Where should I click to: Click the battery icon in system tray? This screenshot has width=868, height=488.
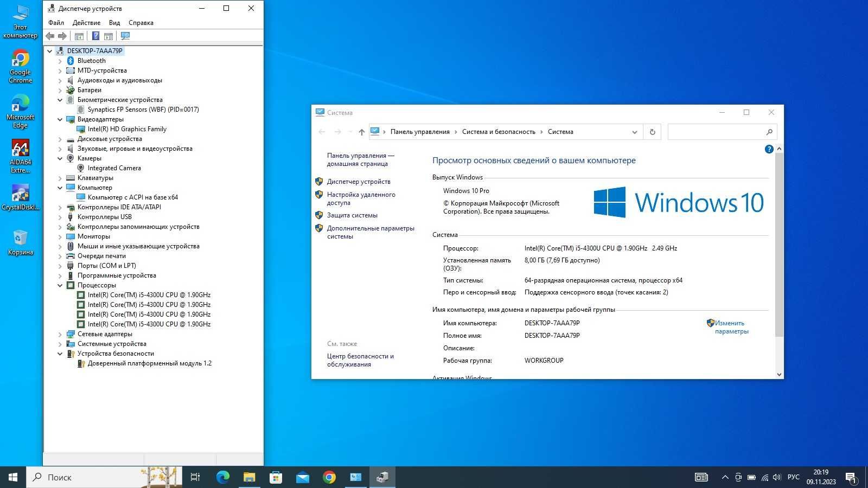click(751, 477)
